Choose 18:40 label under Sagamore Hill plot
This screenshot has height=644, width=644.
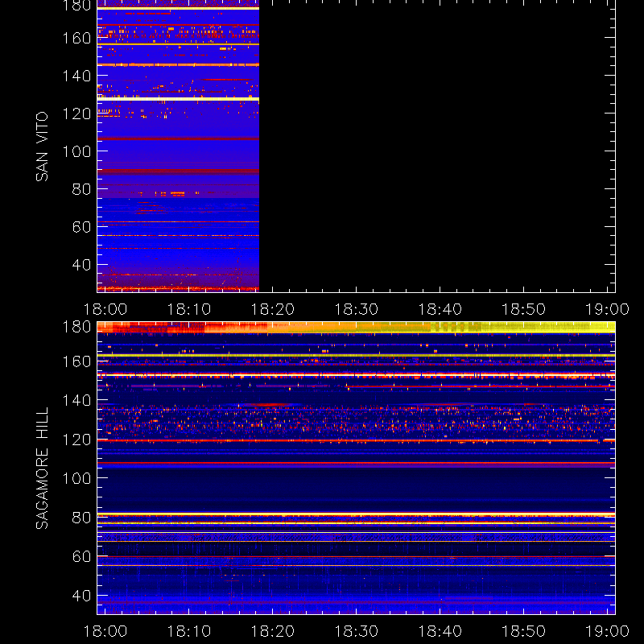(440, 631)
